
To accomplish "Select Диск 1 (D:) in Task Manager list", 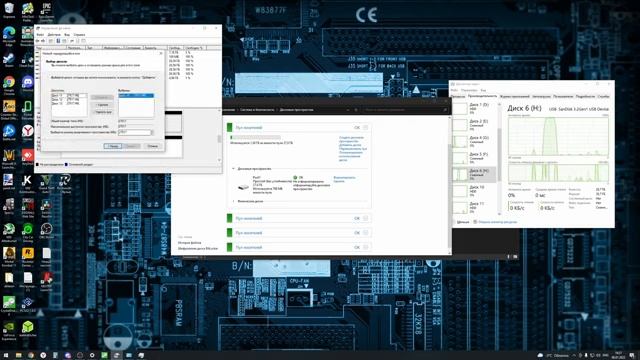I will tap(474, 108).
